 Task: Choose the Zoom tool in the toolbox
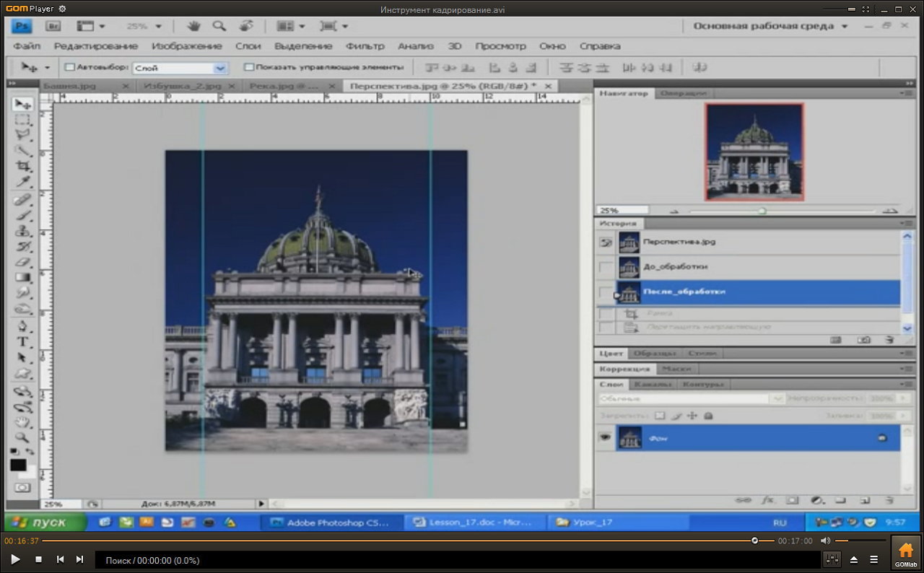click(23, 437)
